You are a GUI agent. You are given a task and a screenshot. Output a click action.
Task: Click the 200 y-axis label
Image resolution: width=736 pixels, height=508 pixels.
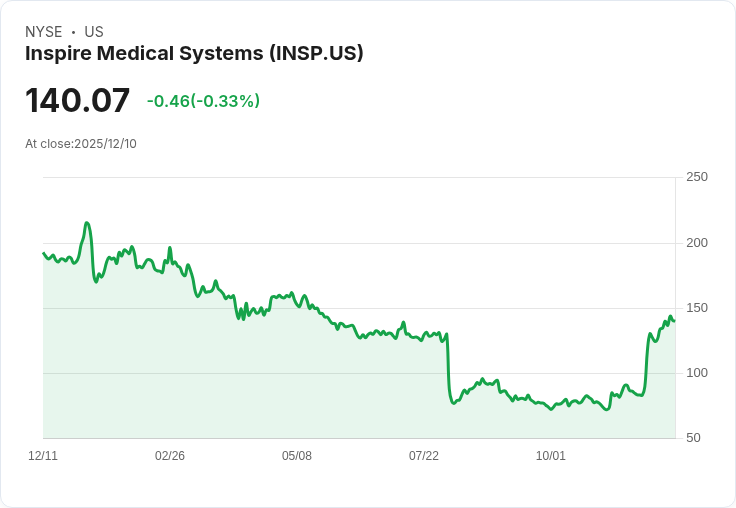click(696, 243)
